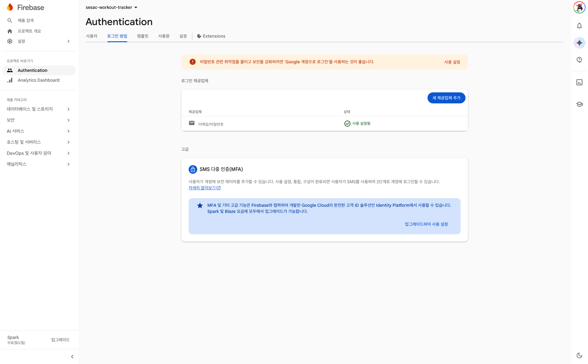The image size is (588, 364).
Task: Click the Authentication people icon
Action: 10,70
